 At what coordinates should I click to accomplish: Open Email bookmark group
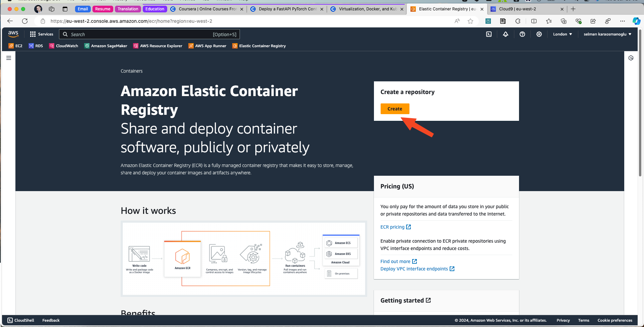point(83,9)
